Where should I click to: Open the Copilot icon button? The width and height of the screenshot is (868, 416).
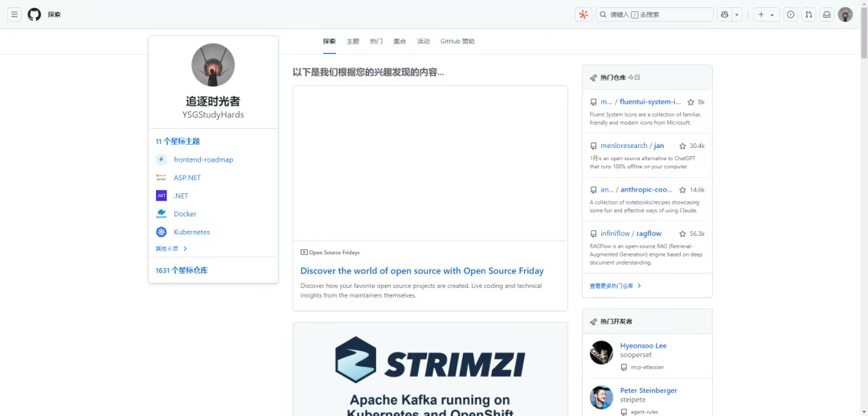click(x=724, y=15)
